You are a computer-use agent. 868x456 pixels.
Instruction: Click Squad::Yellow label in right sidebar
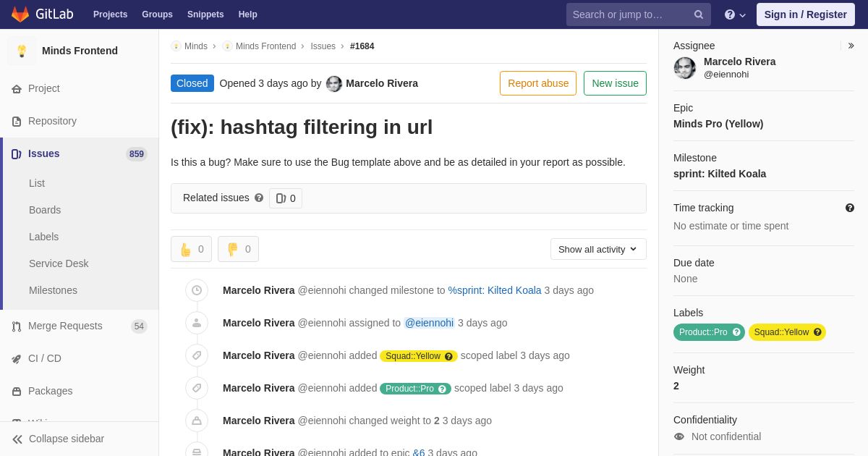point(787,332)
